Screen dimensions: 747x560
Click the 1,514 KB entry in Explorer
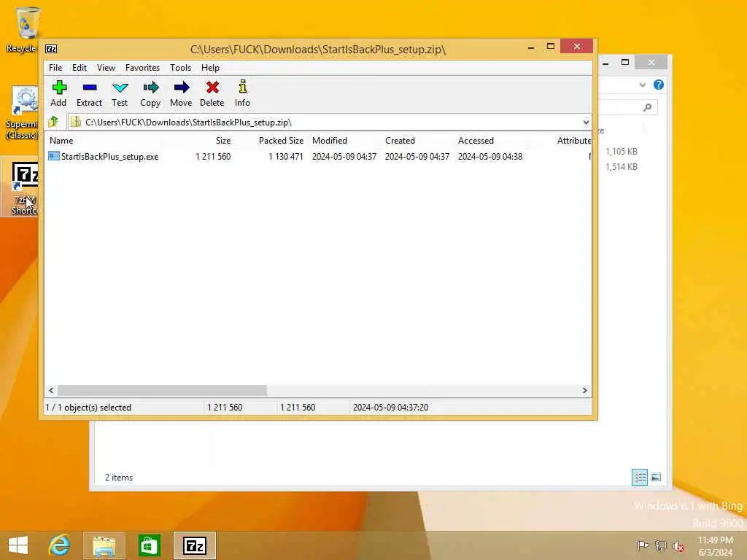622,167
